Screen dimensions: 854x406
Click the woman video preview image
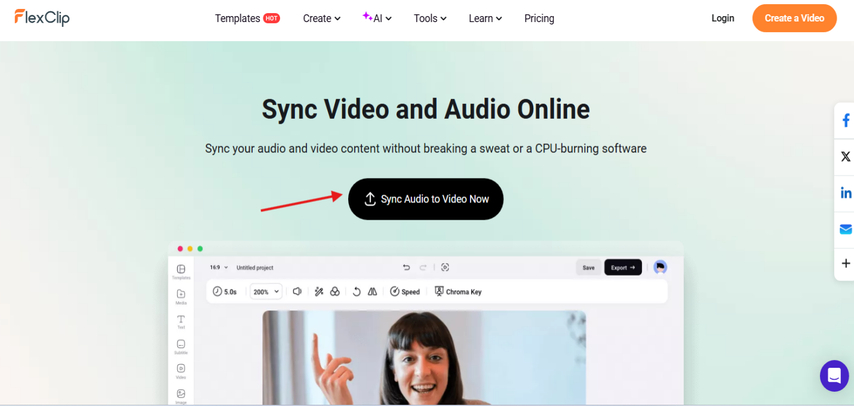point(424,358)
